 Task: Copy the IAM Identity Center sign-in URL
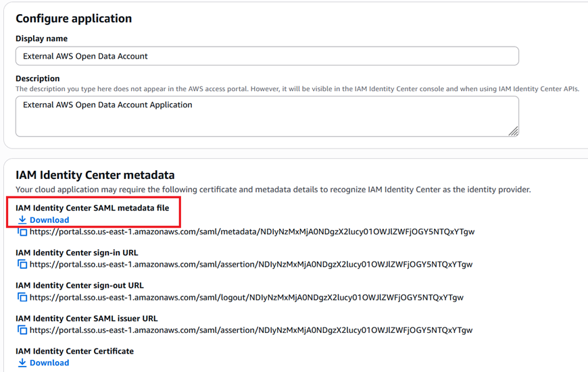22,265
